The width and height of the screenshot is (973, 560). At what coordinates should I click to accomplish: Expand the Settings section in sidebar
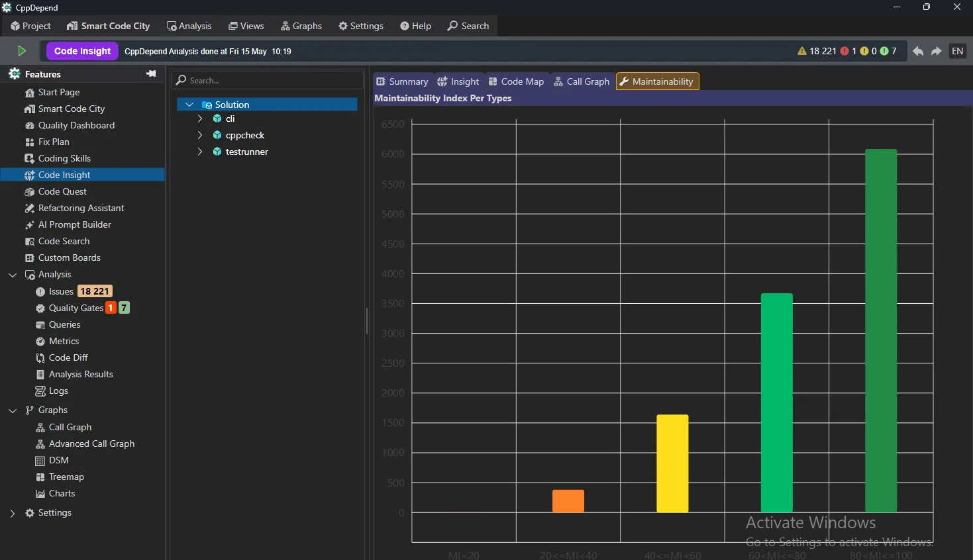tap(13, 513)
